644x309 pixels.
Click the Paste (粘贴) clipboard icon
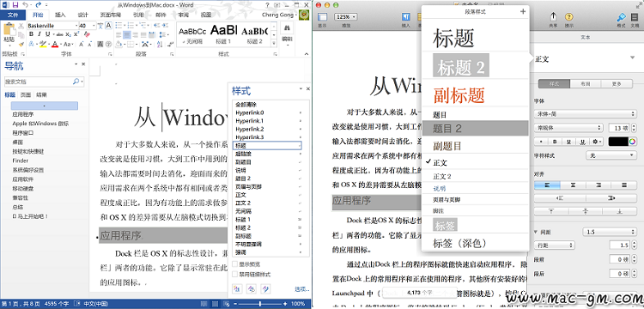point(9,28)
